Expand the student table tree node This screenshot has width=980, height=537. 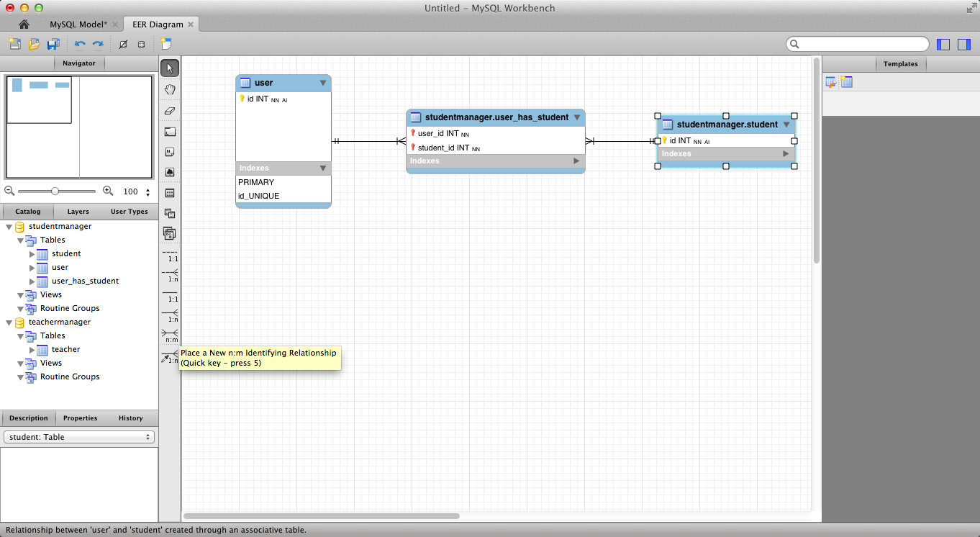click(32, 254)
